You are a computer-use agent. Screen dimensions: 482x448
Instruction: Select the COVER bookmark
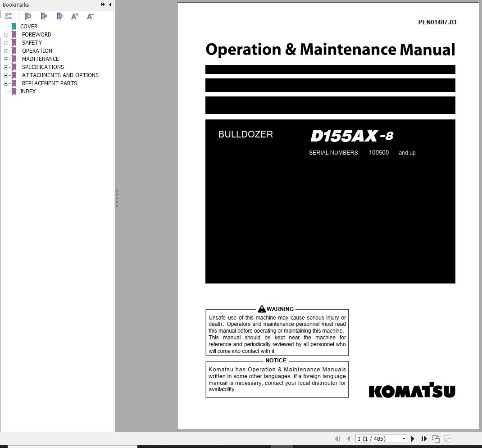click(29, 26)
